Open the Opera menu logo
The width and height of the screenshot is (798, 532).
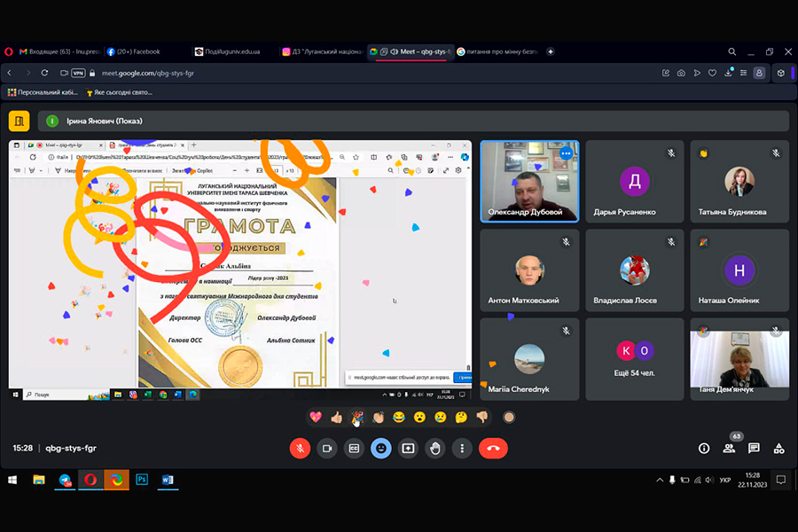click(x=9, y=51)
